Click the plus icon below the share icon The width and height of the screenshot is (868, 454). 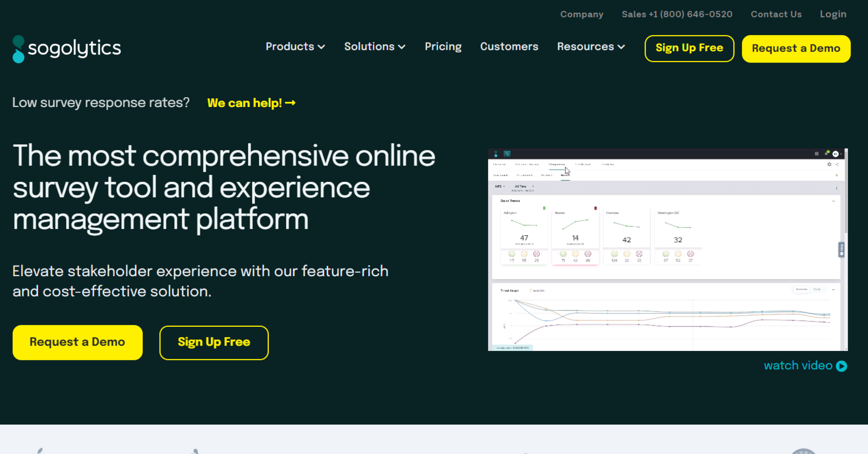point(837,175)
